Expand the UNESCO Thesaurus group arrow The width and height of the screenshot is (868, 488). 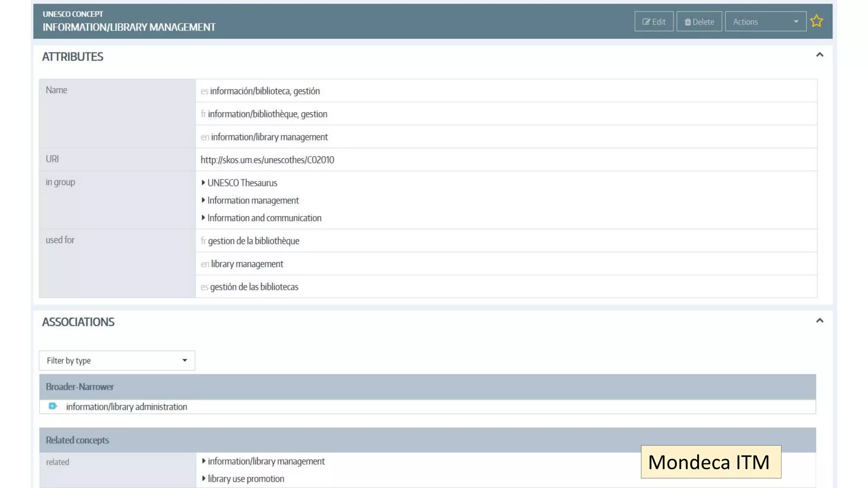point(203,183)
